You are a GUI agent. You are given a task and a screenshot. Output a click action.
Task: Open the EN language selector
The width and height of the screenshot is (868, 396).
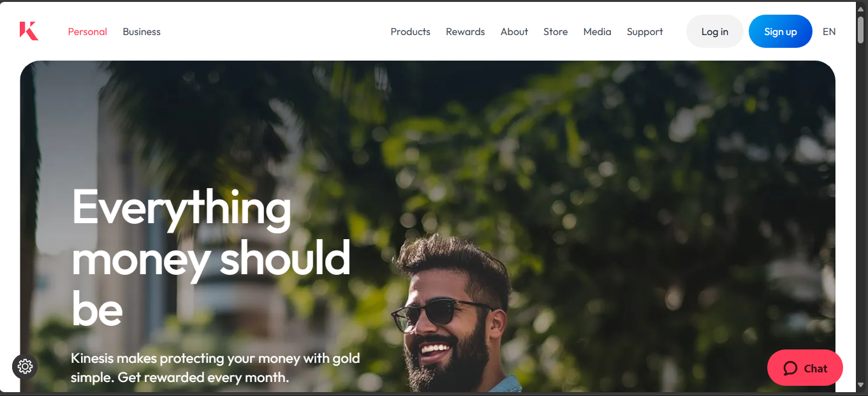click(x=829, y=32)
